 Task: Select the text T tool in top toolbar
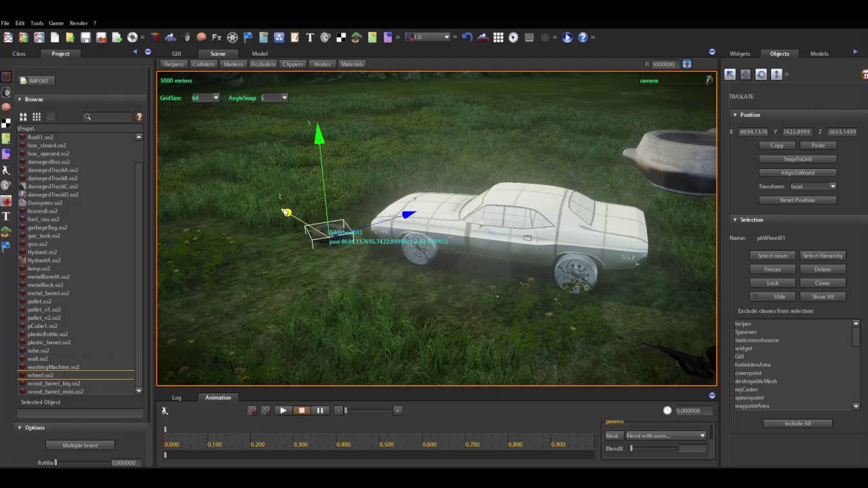(310, 37)
